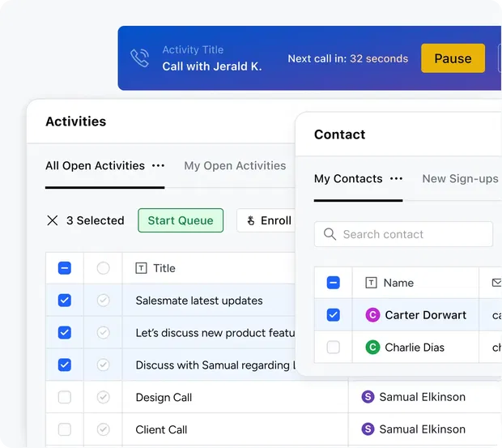Viewport: 502px width, 448px height.
Task: Pause the upcoming call queue
Action: 453,58
